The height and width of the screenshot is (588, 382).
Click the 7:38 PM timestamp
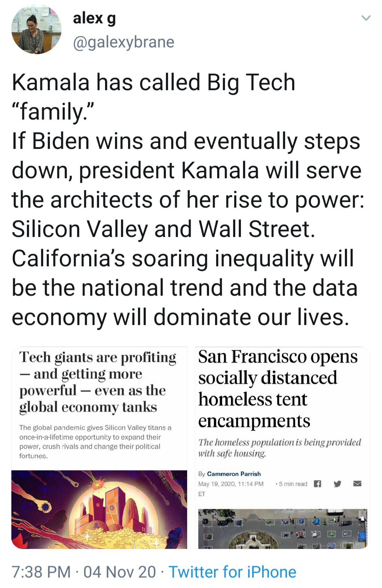[x=41, y=572]
